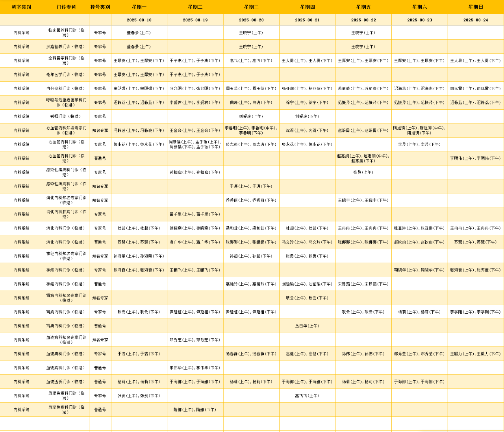504x432 pixels.
Task: Click the cell listing doctor 苗千里
Action: (195, 214)
